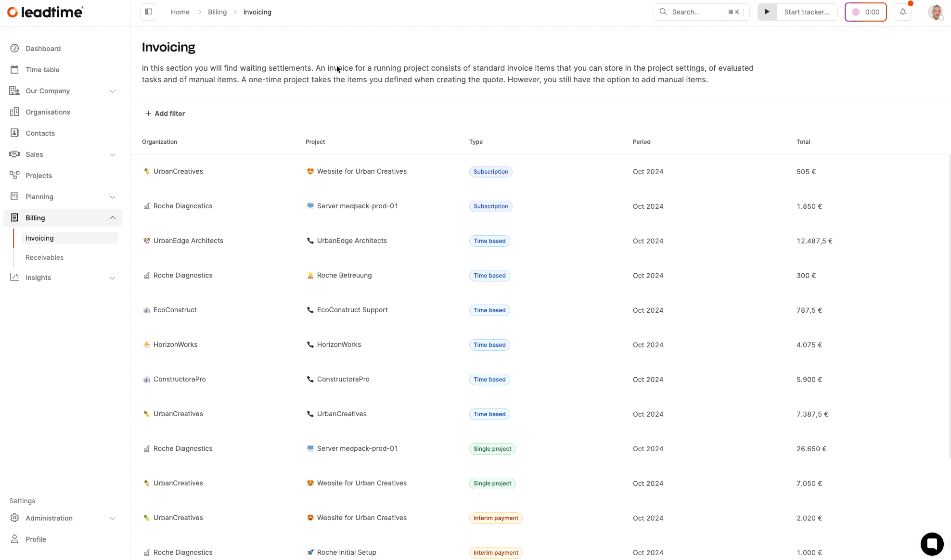Screen dimensions: 951x560
Task: Click the user avatar picture
Action: point(935,12)
